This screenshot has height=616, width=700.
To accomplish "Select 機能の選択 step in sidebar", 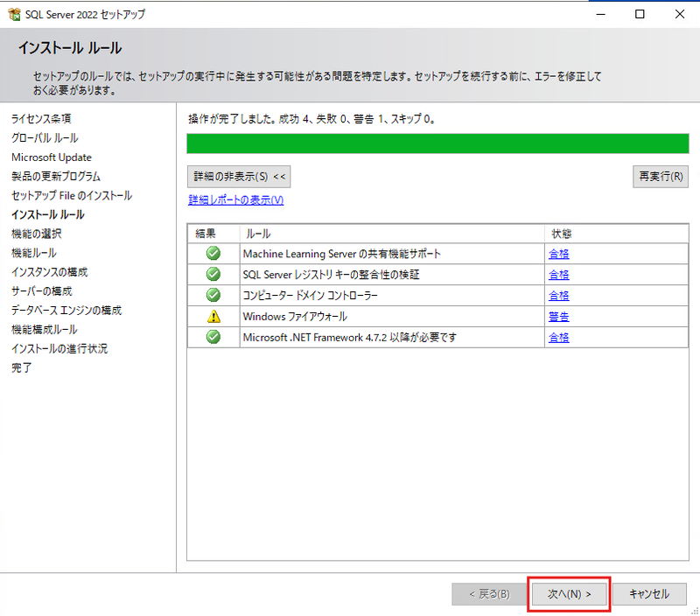I will click(x=36, y=234).
